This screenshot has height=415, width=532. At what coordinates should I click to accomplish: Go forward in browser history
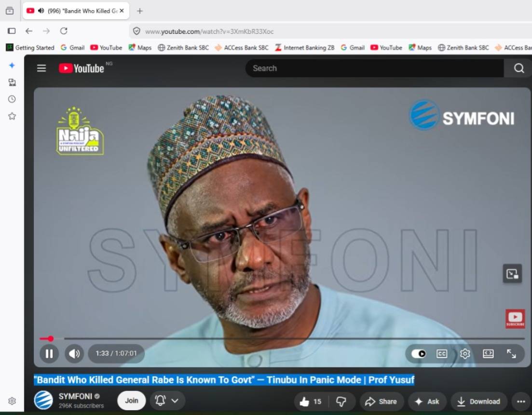46,31
